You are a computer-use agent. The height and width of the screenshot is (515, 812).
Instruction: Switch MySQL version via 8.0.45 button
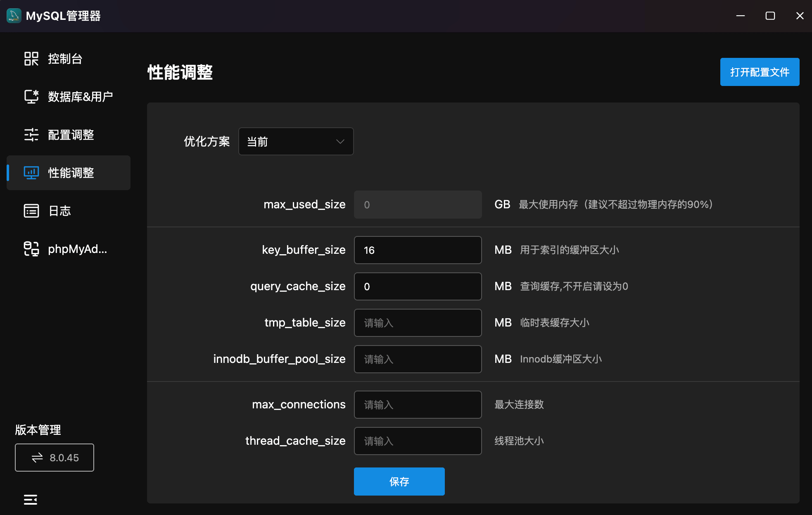(x=55, y=458)
